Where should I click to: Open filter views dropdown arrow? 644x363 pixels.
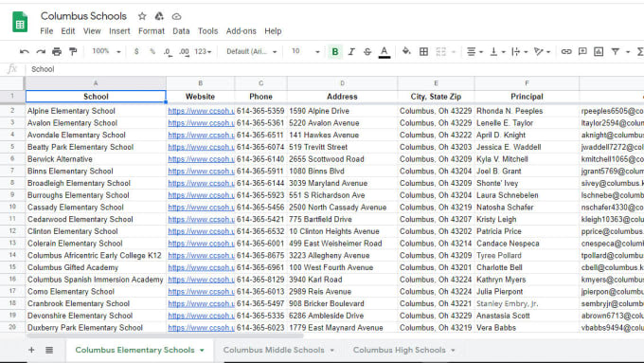pyautogui.click(x=628, y=52)
